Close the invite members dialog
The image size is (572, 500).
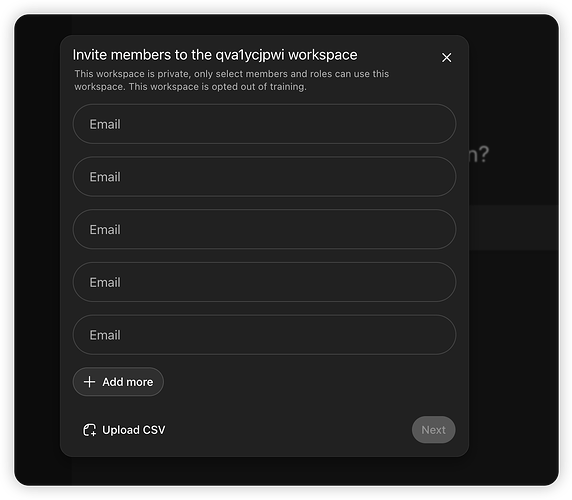(x=446, y=58)
